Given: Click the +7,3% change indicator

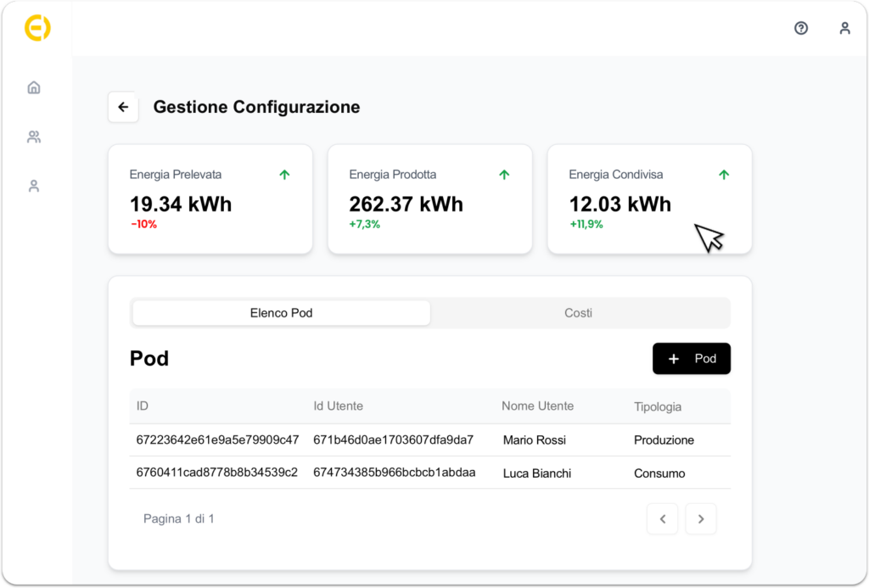Looking at the screenshot, I should (x=365, y=225).
